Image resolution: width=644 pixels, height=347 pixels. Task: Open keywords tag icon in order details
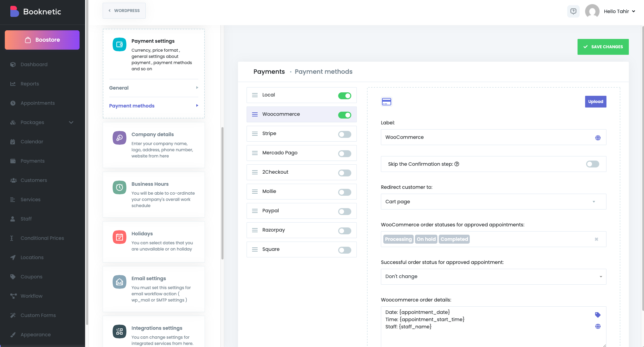(598, 315)
